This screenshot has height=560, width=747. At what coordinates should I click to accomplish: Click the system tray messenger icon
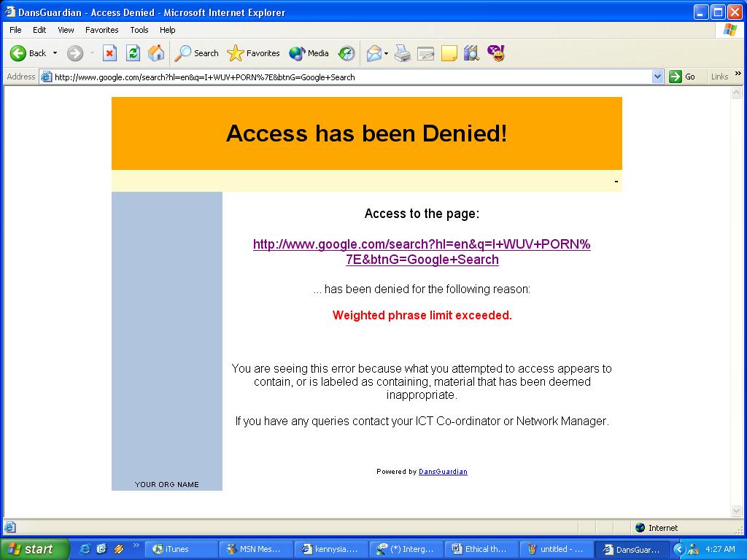pos(693,550)
